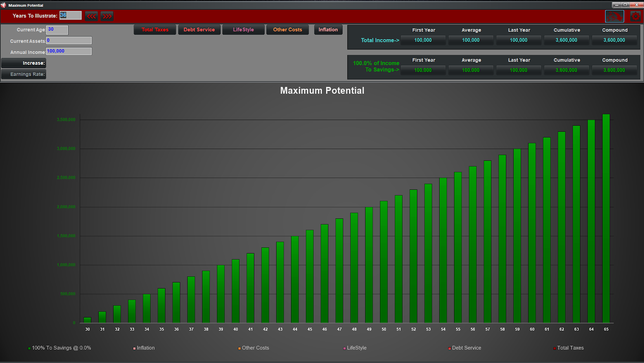
Task: Click the 1-2-3 arrow icon button
Action: tap(615, 16)
